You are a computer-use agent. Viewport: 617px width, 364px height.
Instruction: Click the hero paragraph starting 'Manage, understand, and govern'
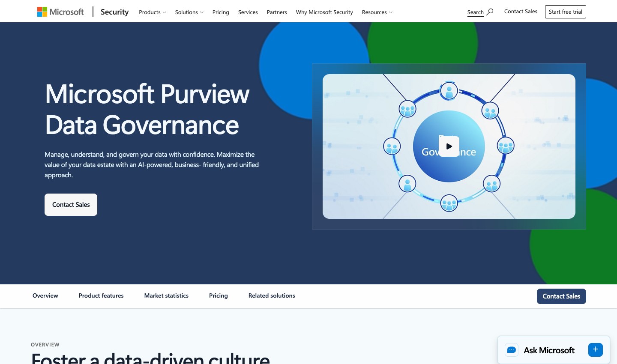tap(152, 165)
